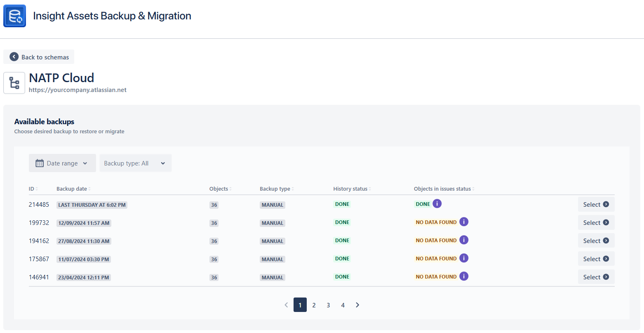
Task: Open info icon for backup 146941
Action: (464, 276)
